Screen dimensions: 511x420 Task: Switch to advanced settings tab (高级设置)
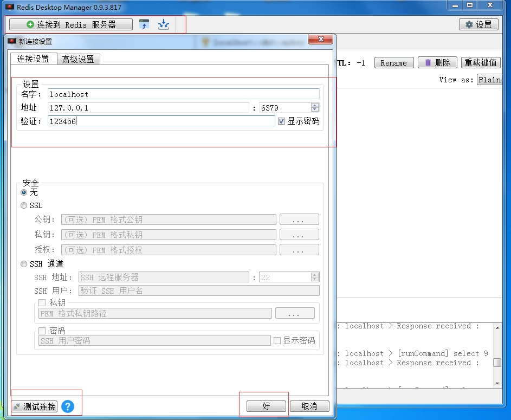click(78, 59)
